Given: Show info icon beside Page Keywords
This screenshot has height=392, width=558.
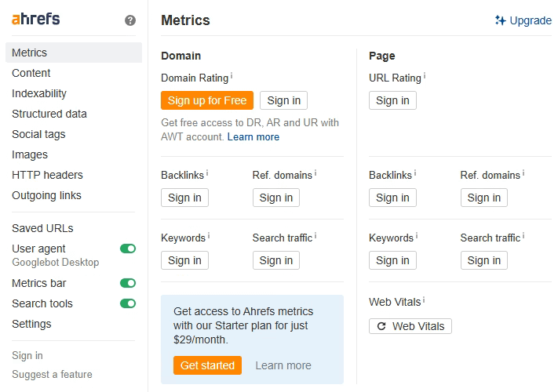Looking at the screenshot, I should pos(417,236).
